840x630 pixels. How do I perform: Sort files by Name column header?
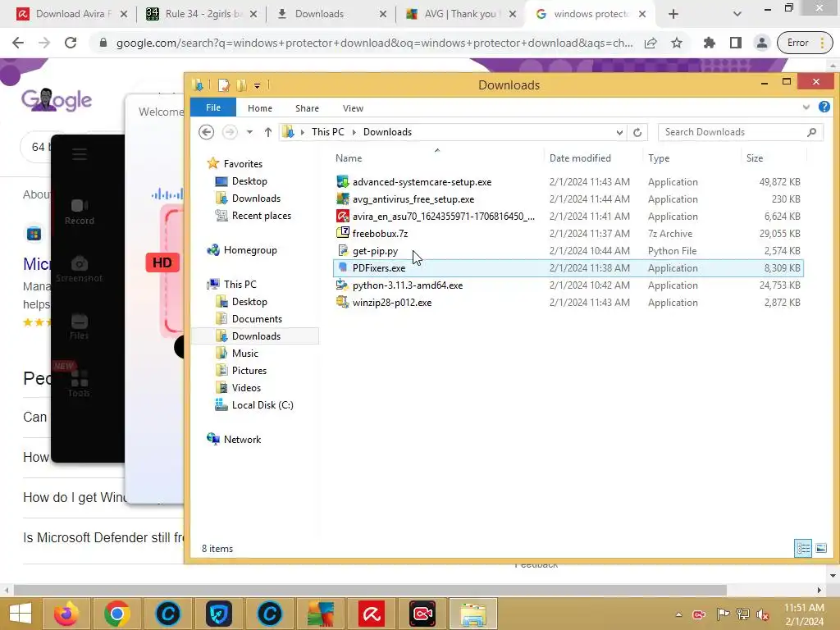point(349,158)
